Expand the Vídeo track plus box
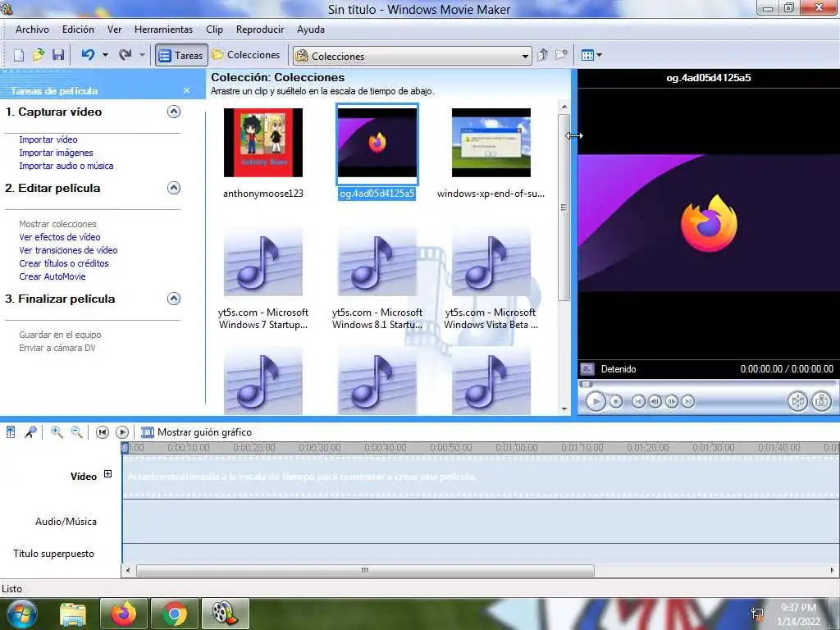The image size is (840, 630). (107, 473)
